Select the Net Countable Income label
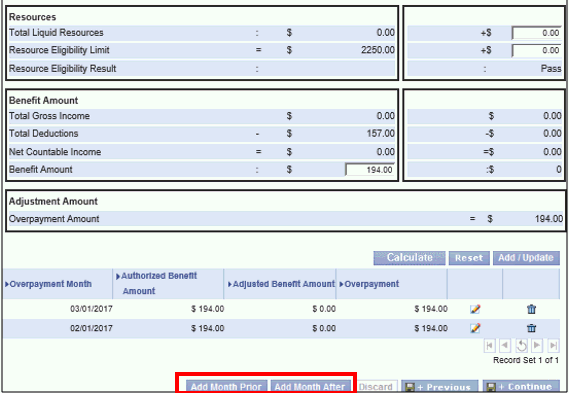 click(x=55, y=152)
